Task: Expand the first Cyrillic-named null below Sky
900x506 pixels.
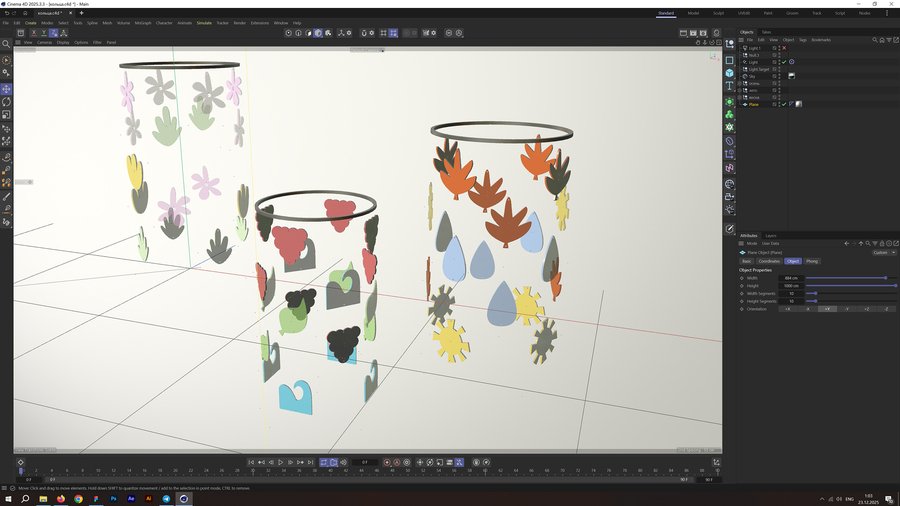Action: (739, 83)
